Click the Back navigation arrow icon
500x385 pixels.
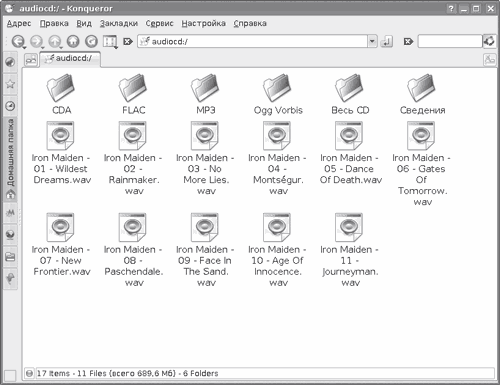[x=18, y=41]
